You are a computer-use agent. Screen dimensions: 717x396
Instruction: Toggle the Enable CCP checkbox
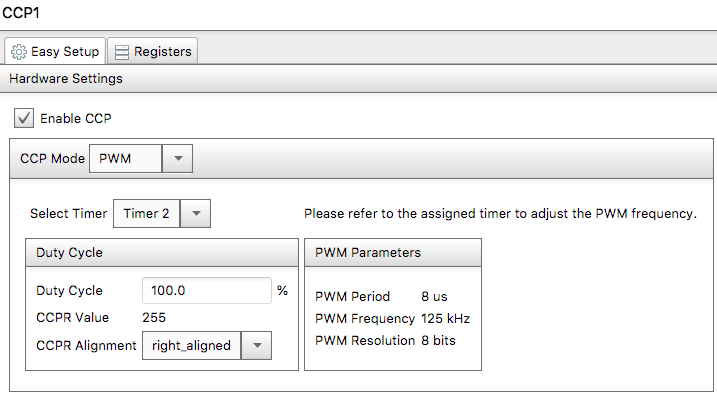(24, 118)
